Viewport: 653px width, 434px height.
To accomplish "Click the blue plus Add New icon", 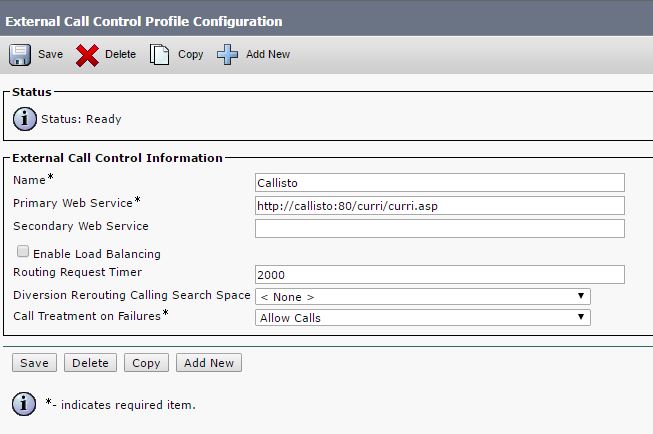I will (227, 55).
